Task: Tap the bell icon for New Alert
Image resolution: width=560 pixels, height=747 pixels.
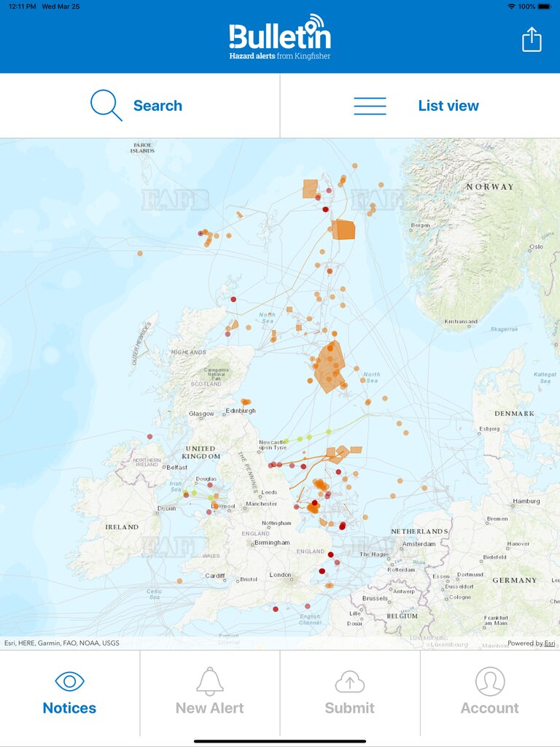Action: [210, 681]
